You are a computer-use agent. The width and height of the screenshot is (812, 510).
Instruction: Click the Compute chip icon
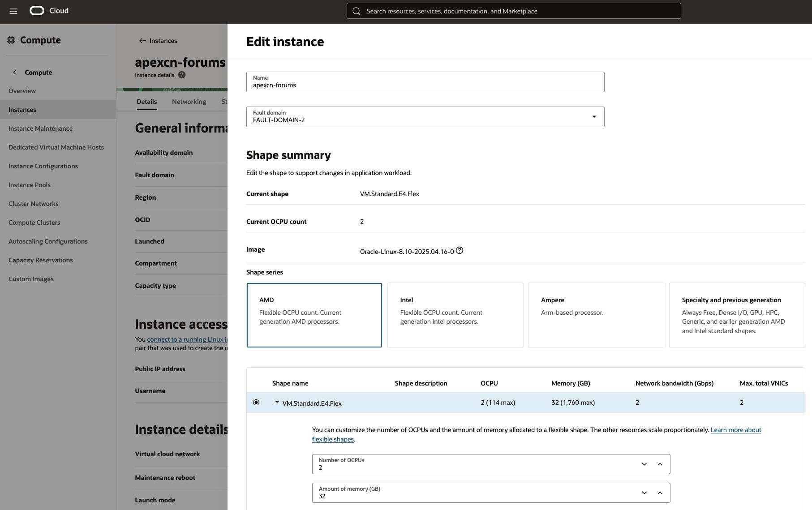pos(11,40)
